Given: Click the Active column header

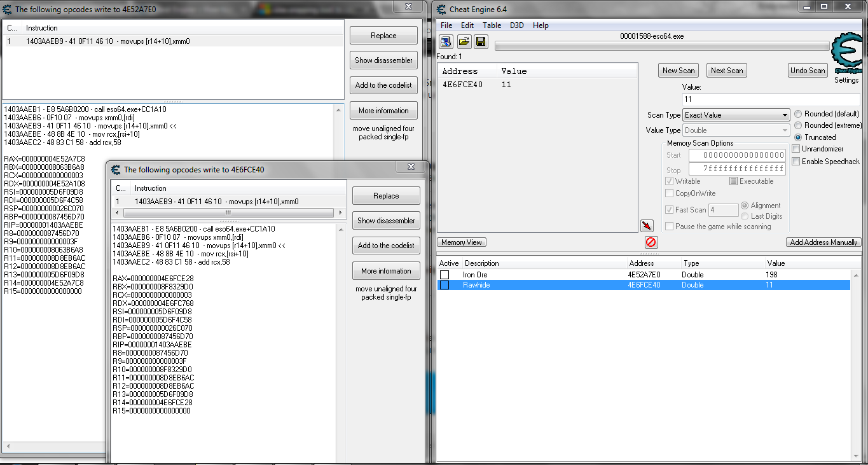Looking at the screenshot, I should coord(449,263).
